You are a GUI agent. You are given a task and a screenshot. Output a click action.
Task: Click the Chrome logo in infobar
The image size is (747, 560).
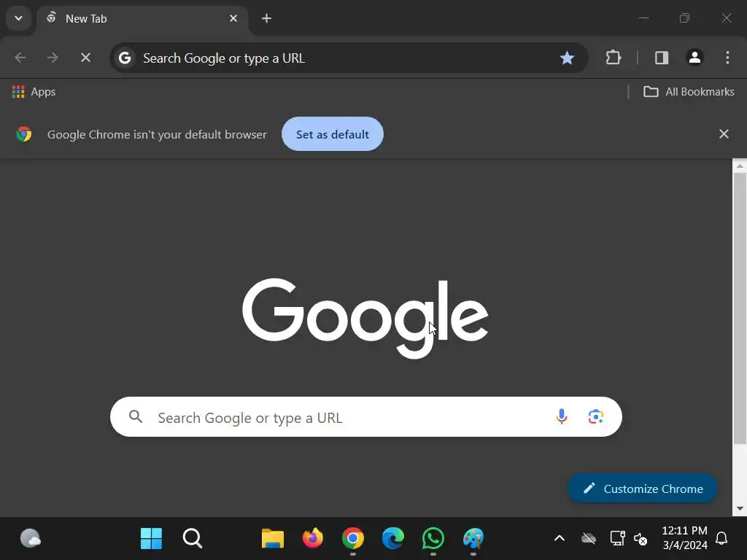(x=24, y=134)
